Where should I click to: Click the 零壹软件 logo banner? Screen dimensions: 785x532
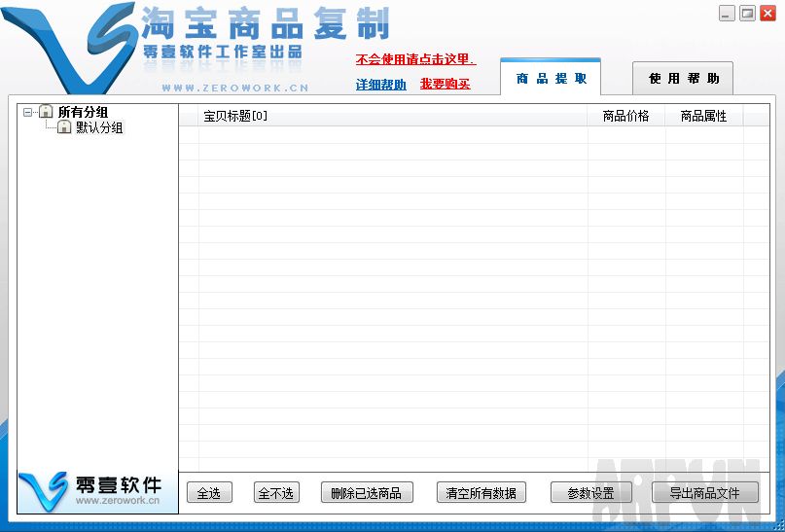click(x=97, y=492)
